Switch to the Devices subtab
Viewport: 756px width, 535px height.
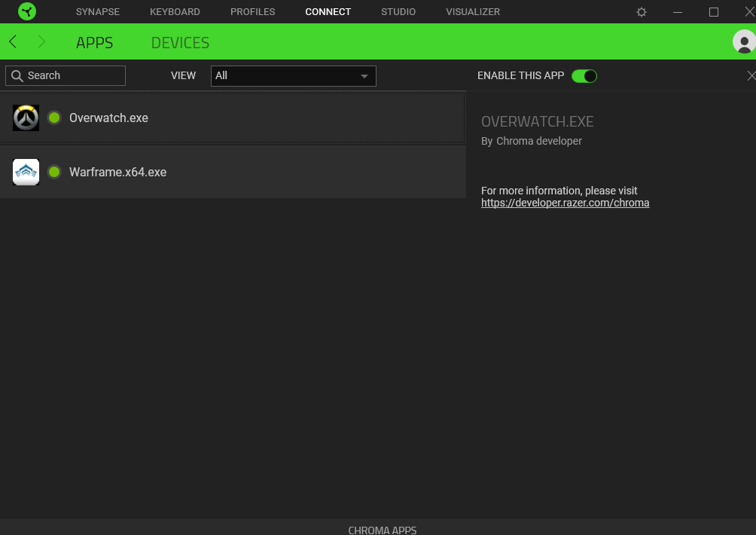[180, 42]
